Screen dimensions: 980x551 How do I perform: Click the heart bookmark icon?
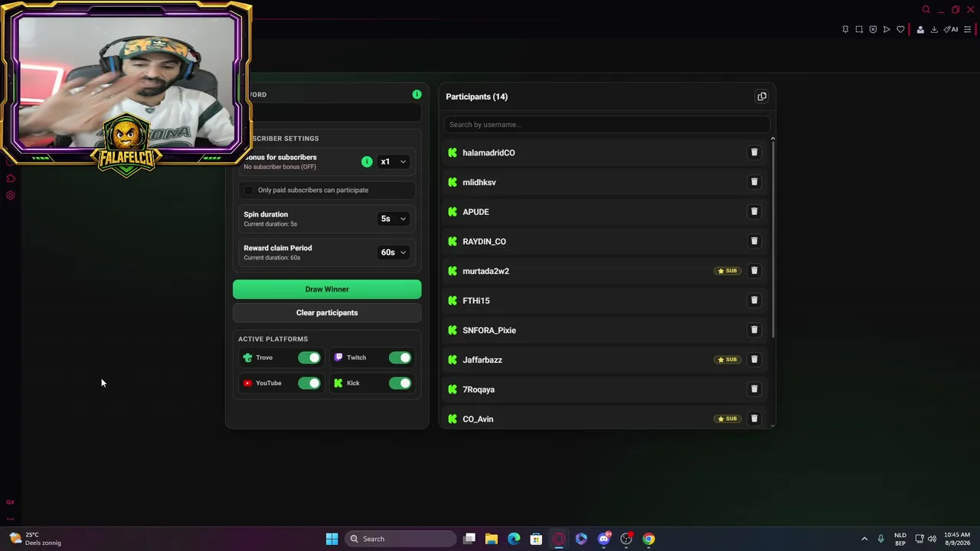click(x=900, y=30)
